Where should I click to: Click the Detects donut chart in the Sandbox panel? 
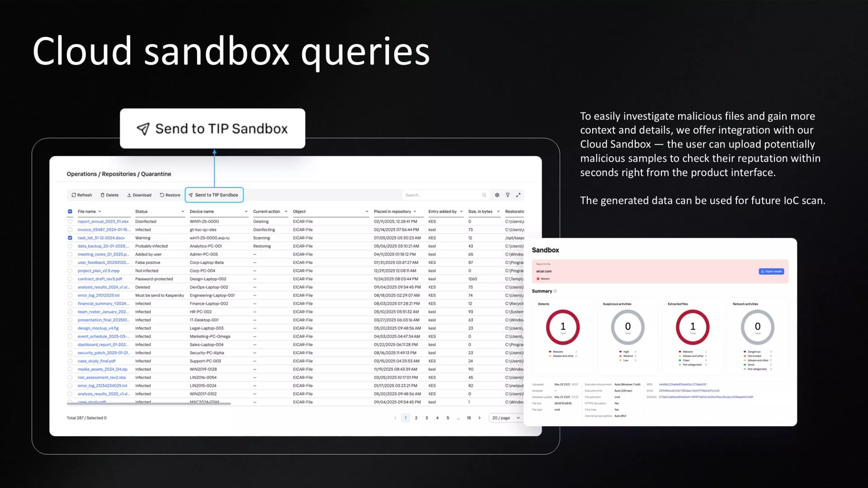pyautogui.click(x=563, y=327)
